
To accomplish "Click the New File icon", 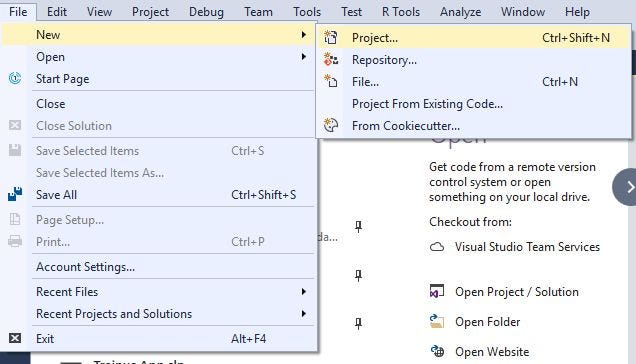I will point(331,81).
